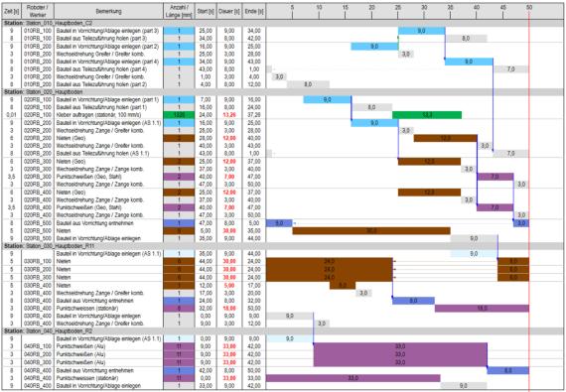
Task: Select "Bauteil in Vorrichtung/Ablage einlegen (part 1)" remark
Action: pyautogui.click(x=107, y=99)
